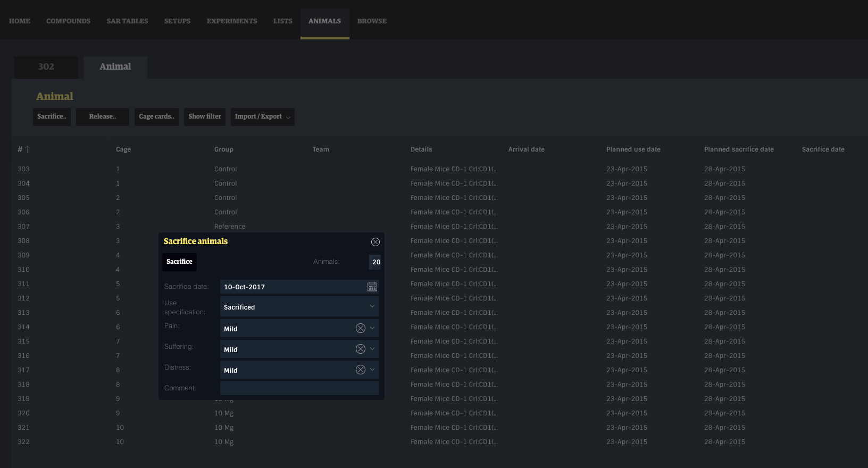Clear the Distress field value
This screenshot has height=468, width=868.
[360, 370]
